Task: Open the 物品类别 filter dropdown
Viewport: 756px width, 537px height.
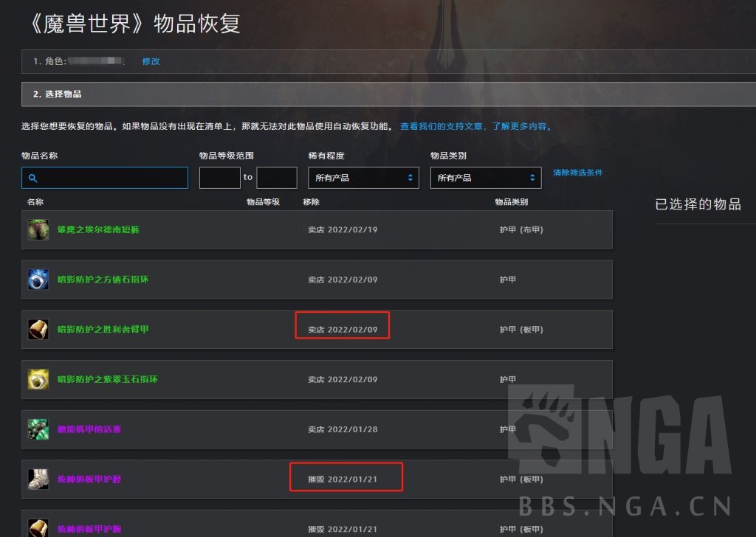Action: 486,178
